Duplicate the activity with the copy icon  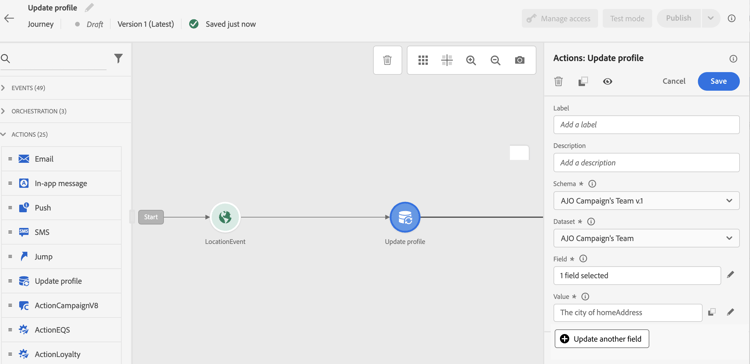[x=583, y=81]
